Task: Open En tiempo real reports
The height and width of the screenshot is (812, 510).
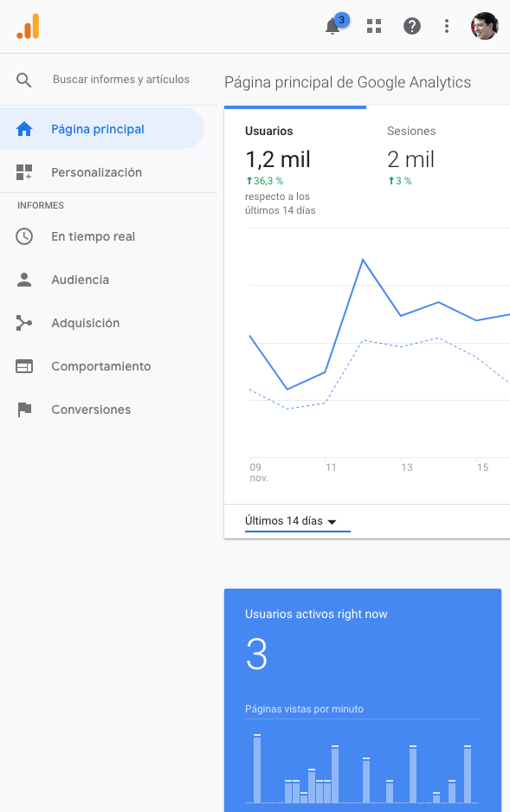Action: click(x=94, y=236)
